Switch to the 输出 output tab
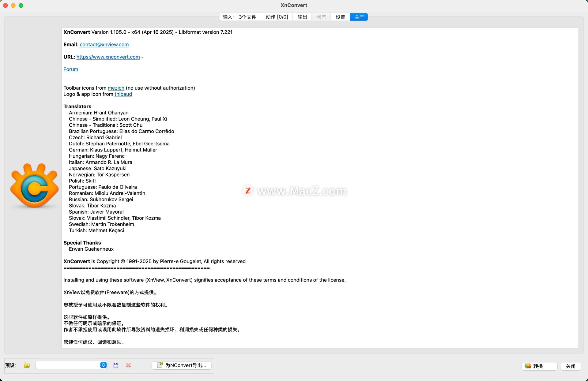This screenshot has width=588, height=381. [302, 17]
